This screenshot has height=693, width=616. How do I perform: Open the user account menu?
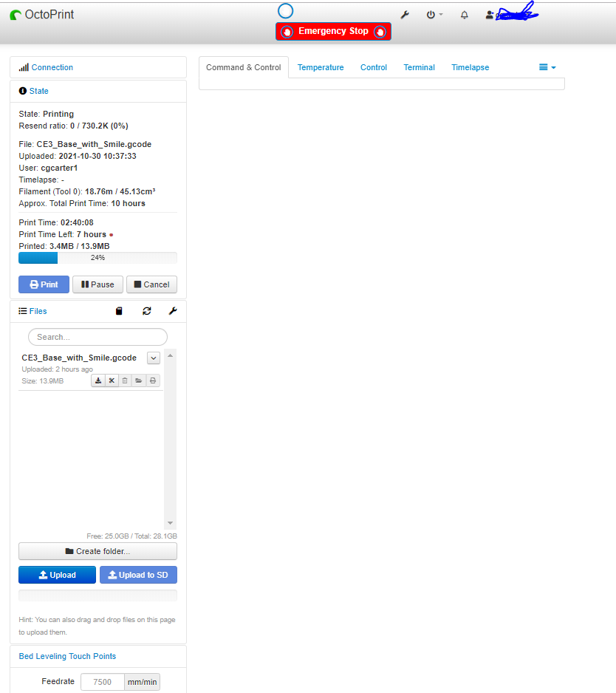511,15
